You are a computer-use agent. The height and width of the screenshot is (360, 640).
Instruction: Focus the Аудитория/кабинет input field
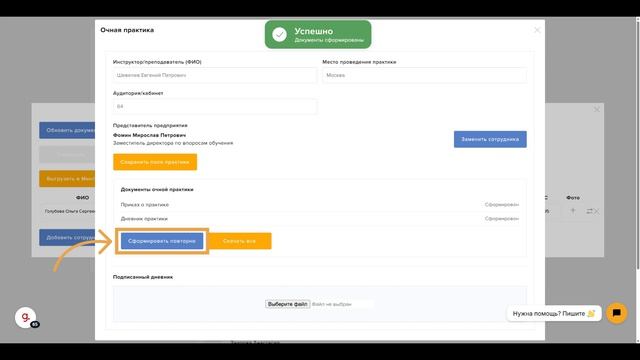click(x=215, y=107)
